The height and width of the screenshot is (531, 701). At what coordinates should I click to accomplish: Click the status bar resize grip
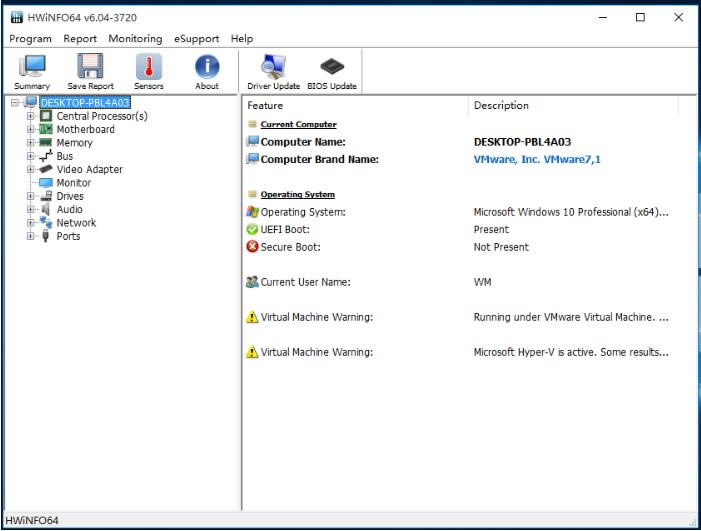[x=693, y=523]
